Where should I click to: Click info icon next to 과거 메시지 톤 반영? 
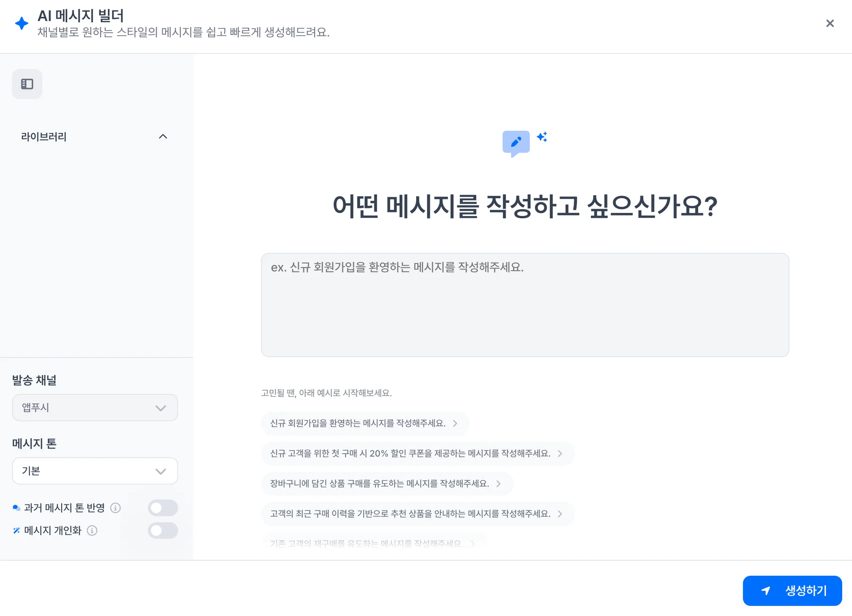click(x=115, y=508)
